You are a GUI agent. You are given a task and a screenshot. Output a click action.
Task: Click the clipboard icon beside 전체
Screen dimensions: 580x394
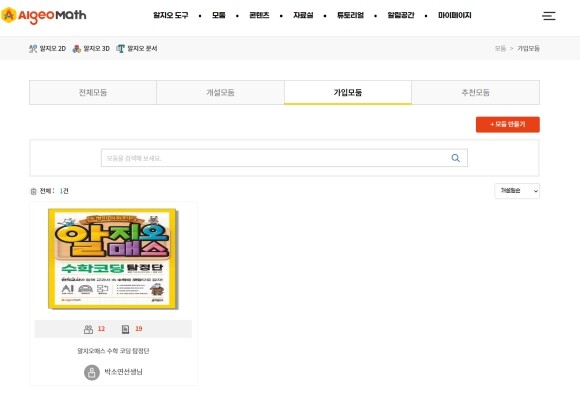[x=33, y=191]
